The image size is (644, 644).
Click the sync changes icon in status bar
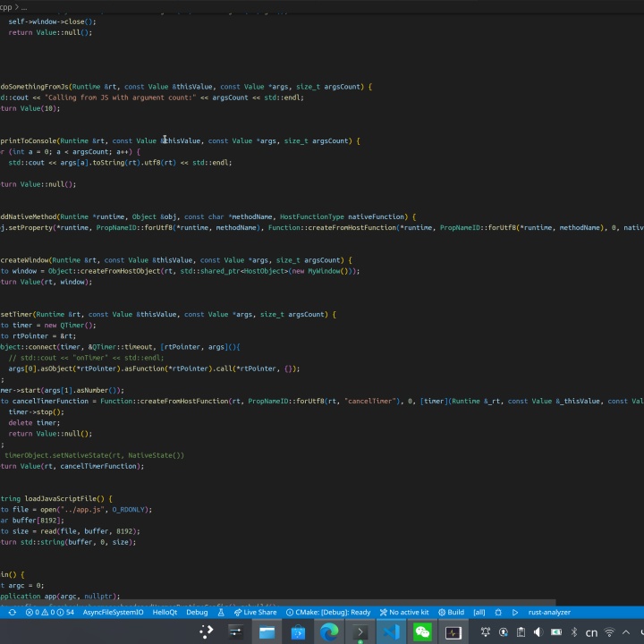[x=13, y=612]
